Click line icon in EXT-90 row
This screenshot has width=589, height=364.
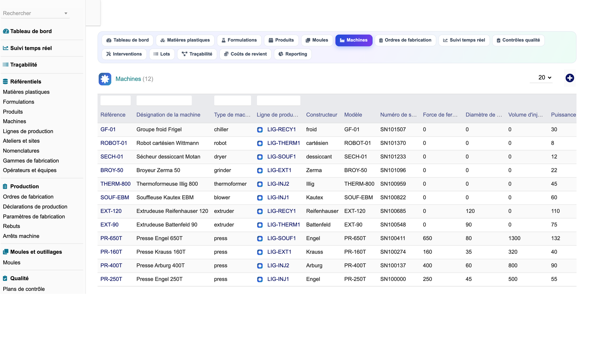[260, 225]
